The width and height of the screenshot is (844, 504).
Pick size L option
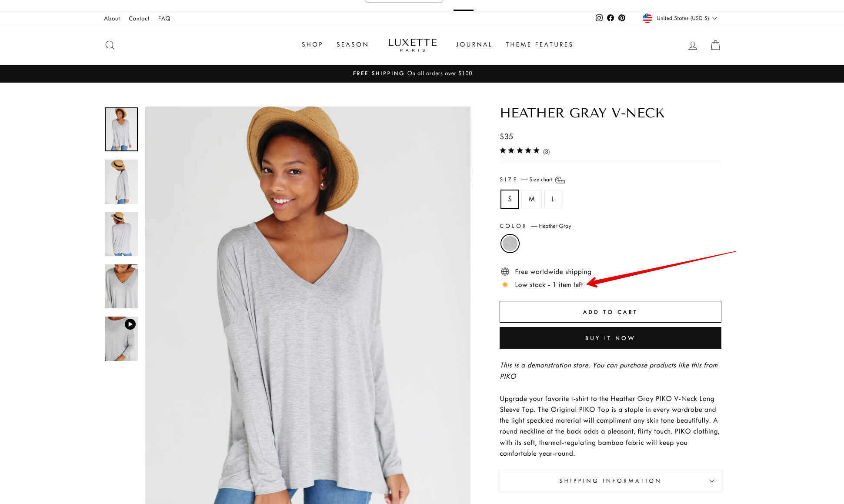point(553,199)
